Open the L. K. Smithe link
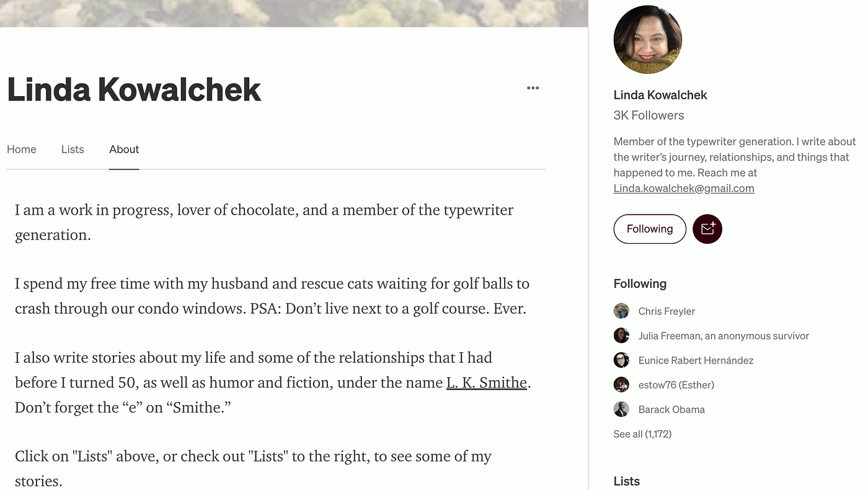The image size is (868, 490). 487,383
